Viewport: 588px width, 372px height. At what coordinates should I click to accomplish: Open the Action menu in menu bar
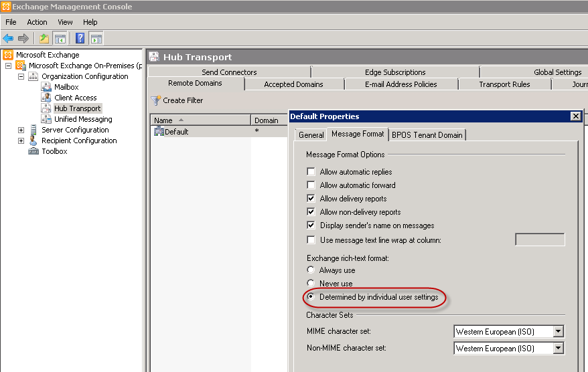click(x=37, y=22)
